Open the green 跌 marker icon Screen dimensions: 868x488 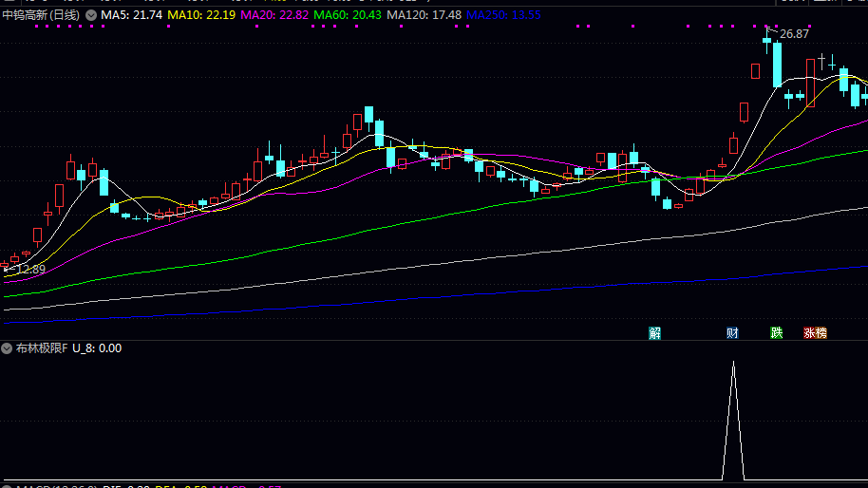pos(777,332)
